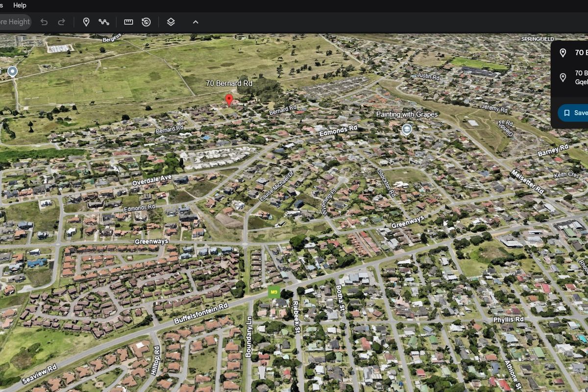Image resolution: width=588 pixels, height=392 pixels.
Task: Open the Help menu
Action: click(x=20, y=5)
